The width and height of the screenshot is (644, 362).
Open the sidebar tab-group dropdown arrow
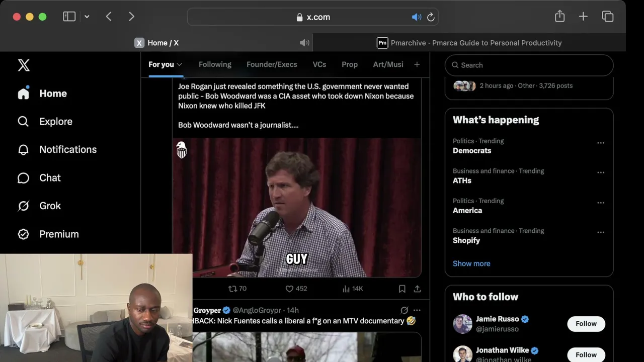click(87, 17)
